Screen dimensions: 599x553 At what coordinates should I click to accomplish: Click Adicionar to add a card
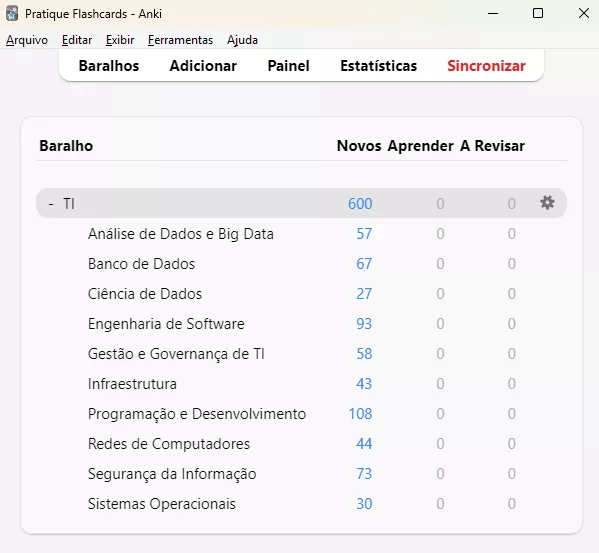tap(203, 66)
